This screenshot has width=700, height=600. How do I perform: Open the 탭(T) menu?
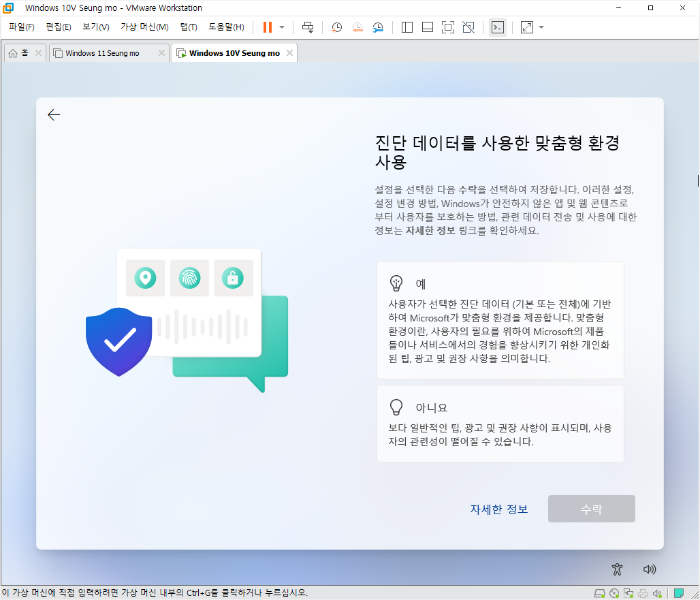[189, 27]
